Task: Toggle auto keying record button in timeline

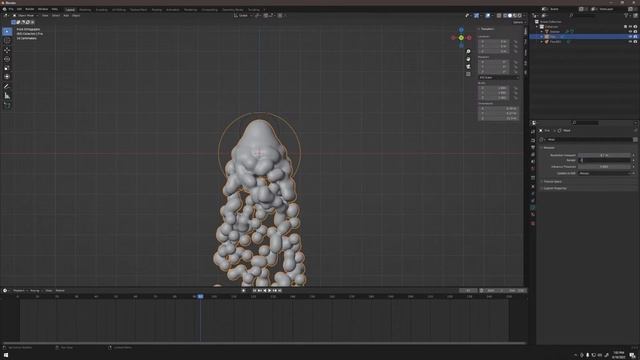Action: point(244,291)
